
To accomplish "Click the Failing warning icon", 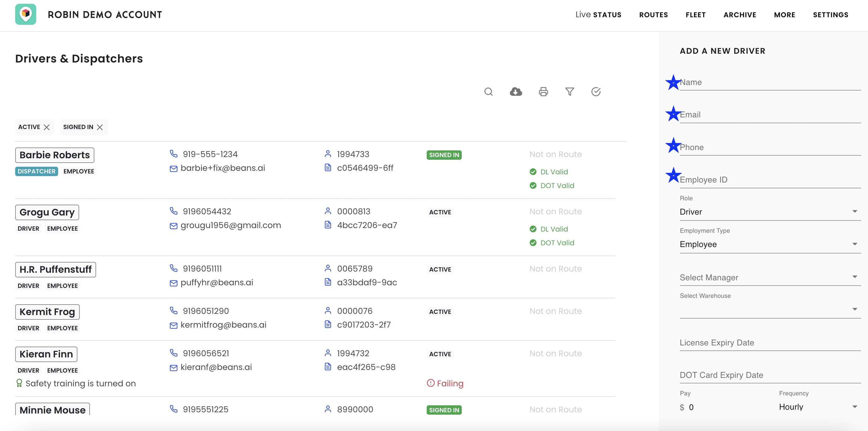I will (x=430, y=383).
